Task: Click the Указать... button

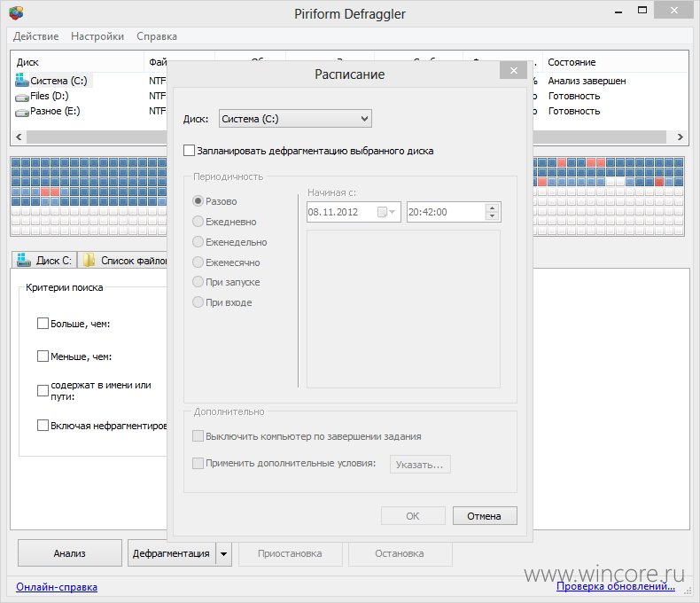Action: 420,465
